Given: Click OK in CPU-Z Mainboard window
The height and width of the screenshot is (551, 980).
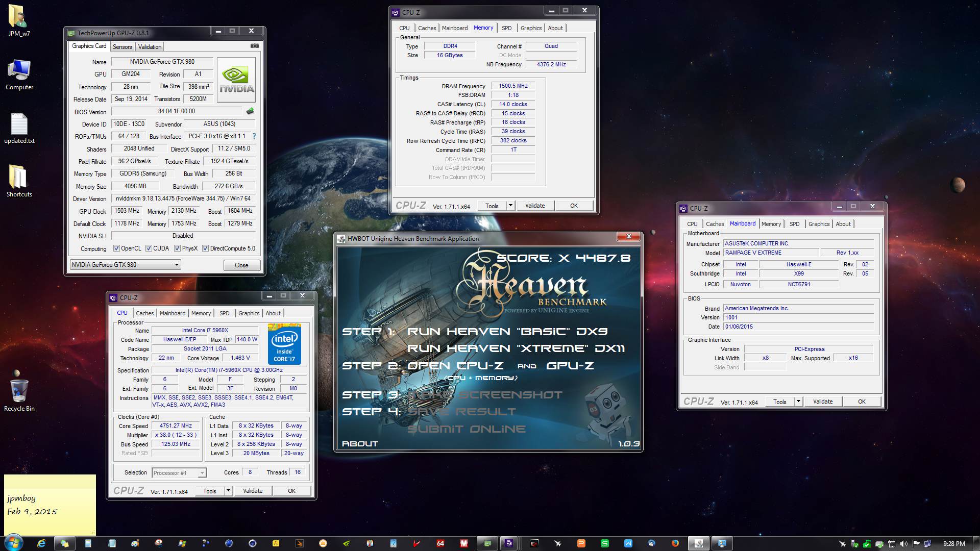Looking at the screenshot, I should point(862,402).
